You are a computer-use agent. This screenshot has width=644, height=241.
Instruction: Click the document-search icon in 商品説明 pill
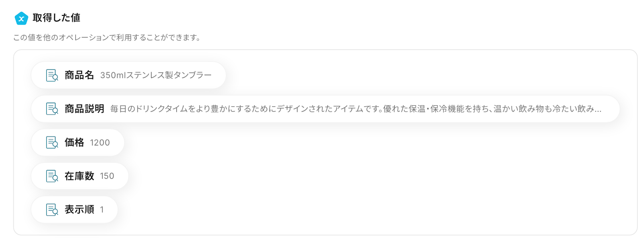pyautogui.click(x=52, y=109)
